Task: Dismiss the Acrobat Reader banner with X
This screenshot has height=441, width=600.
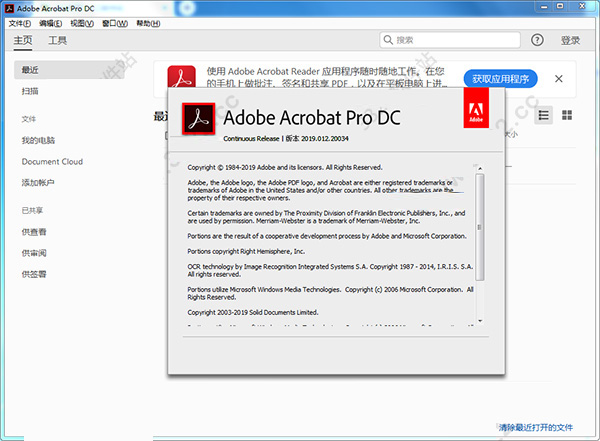Action: pyautogui.click(x=559, y=78)
